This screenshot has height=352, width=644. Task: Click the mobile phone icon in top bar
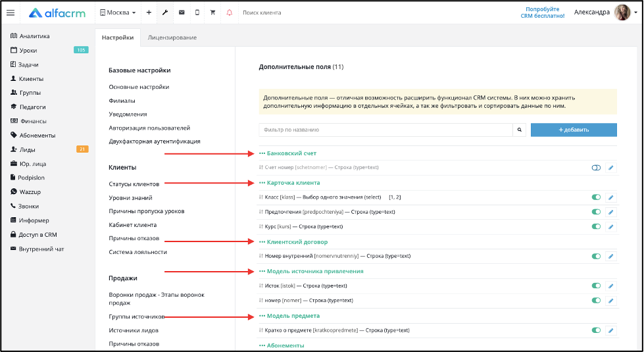pyautogui.click(x=197, y=13)
